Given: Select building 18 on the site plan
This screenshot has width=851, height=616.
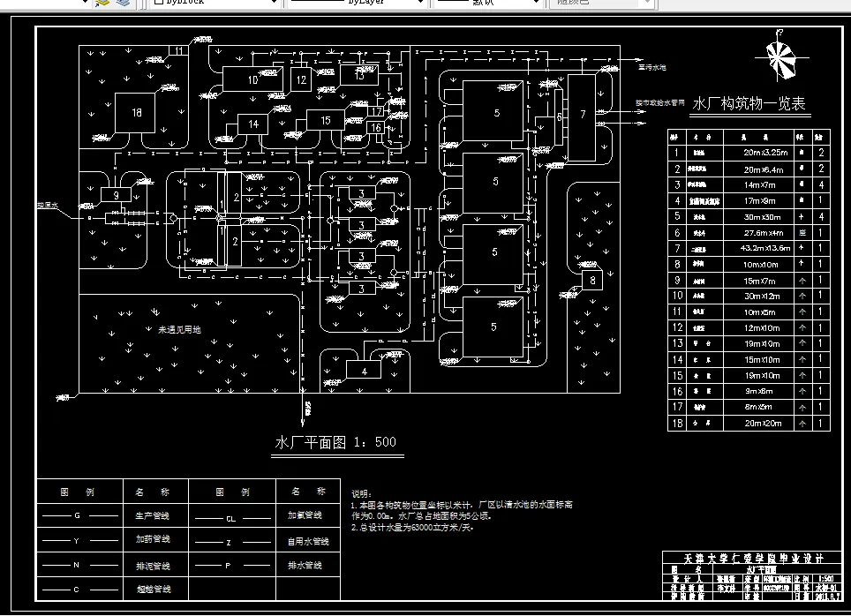Looking at the screenshot, I should [135, 112].
